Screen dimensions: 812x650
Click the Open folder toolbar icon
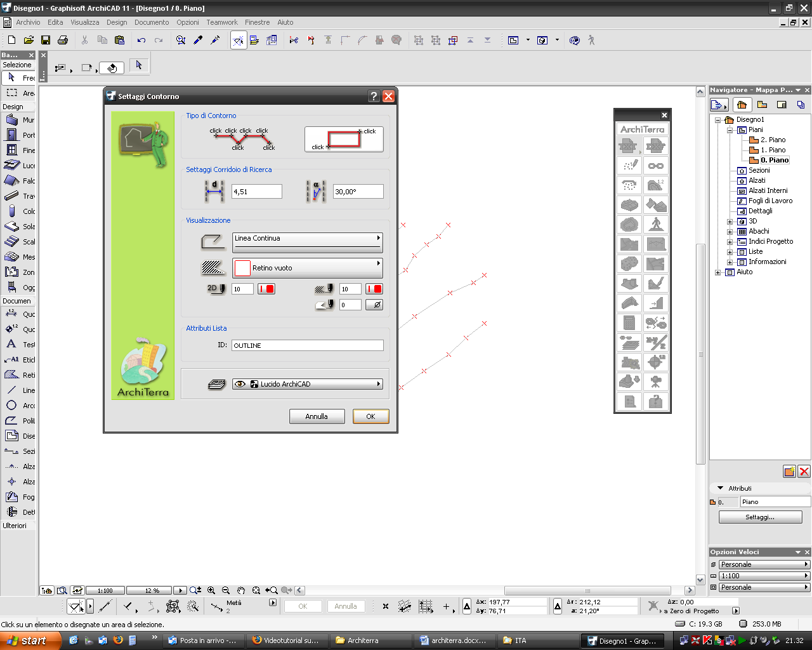tap(29, 40)
